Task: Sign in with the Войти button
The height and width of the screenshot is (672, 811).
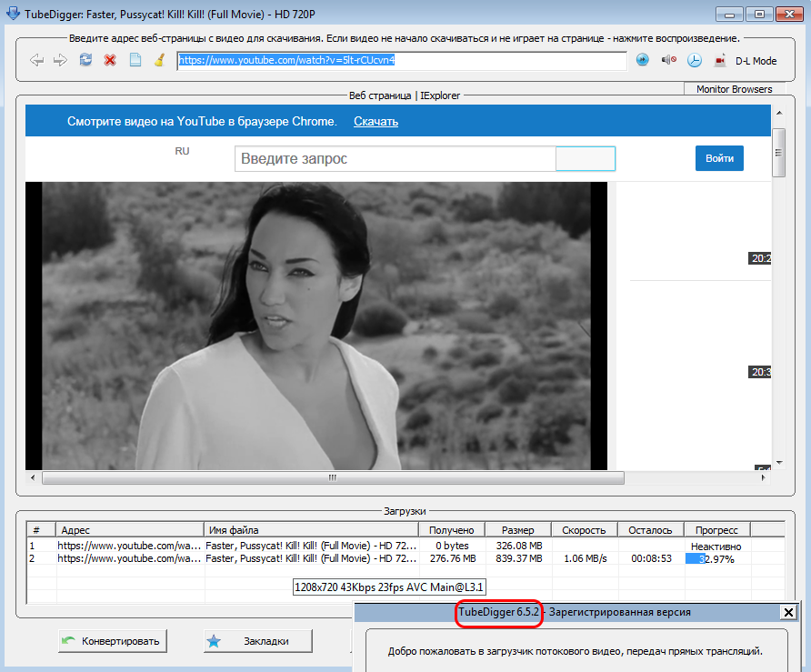Action: [x=719, y=158]
